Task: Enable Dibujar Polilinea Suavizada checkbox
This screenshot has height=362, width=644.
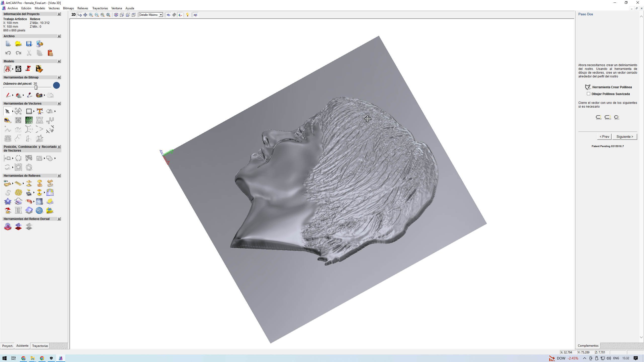Action: 588,94
